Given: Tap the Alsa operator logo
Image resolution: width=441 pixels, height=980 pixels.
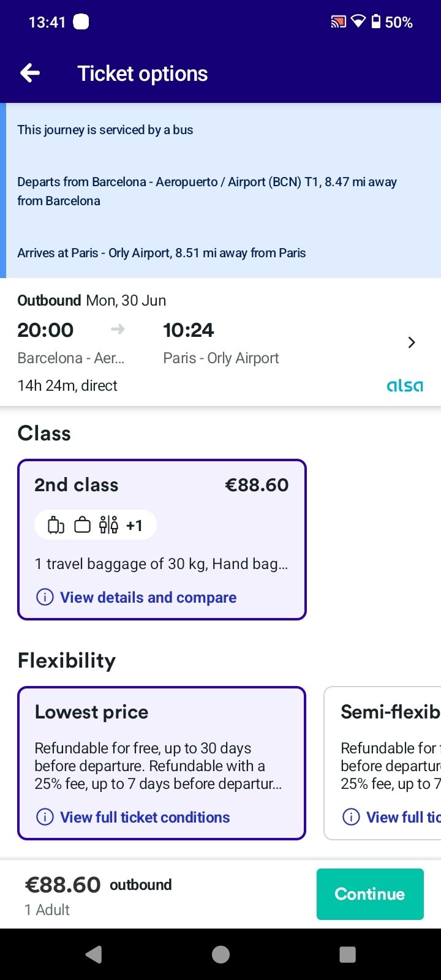Looking at the screenshot, I should pyautogui.click(x=405, y=386).
